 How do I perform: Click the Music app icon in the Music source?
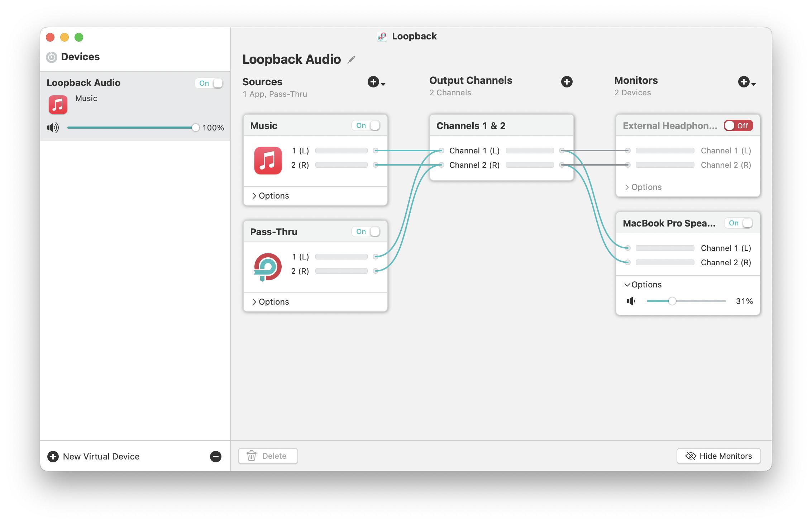[x=268, y=160]
